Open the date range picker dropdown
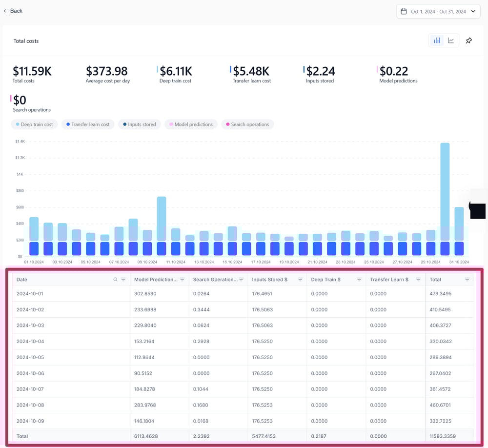 tap(438, 11)
